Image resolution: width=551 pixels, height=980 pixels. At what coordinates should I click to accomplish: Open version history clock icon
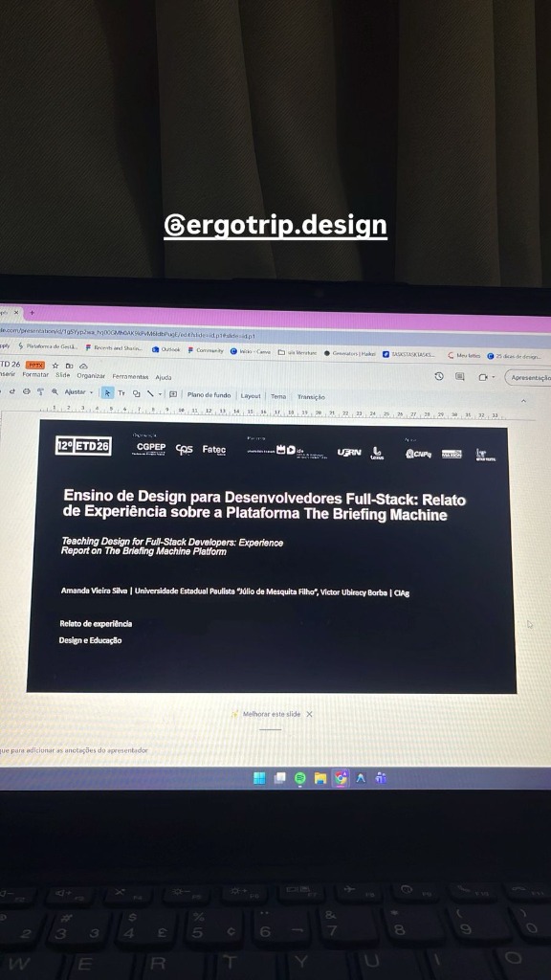[439, 376]
